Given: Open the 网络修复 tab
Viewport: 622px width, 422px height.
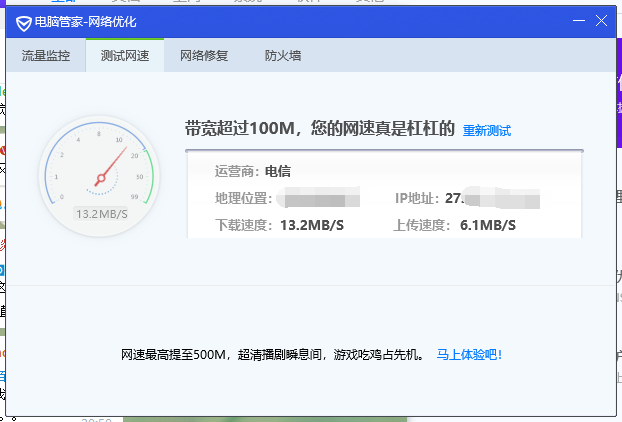Looking at the screenshot, I should point(204,56).
